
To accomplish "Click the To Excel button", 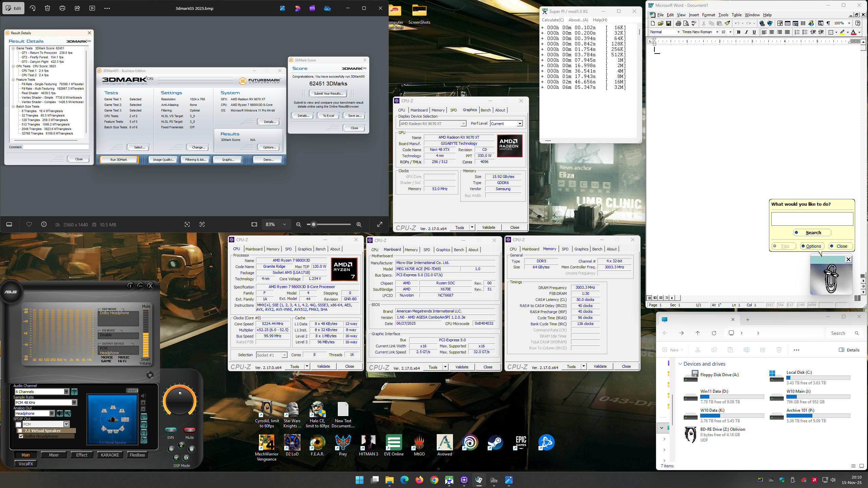I will click(x=328, y=116).
